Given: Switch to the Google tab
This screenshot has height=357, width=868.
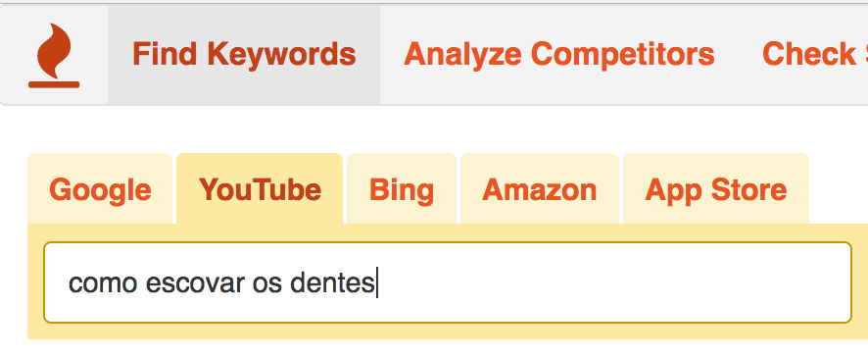Looking at the screenshot, I should tap(100, 189).
